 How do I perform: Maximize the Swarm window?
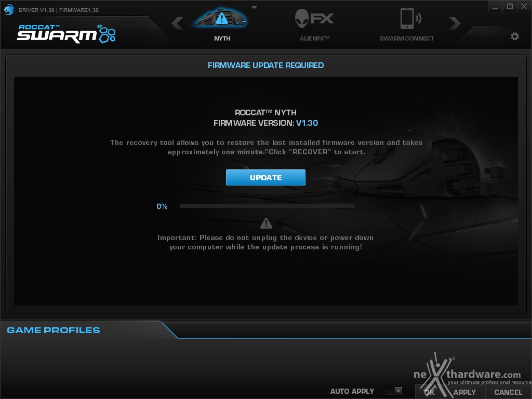coord(510,7)
